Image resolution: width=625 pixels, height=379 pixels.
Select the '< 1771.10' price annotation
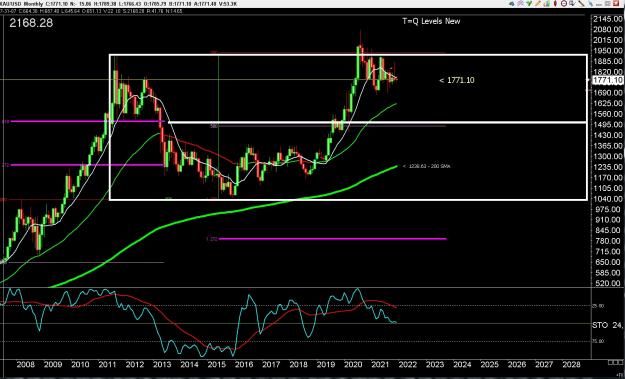point(457,80)
